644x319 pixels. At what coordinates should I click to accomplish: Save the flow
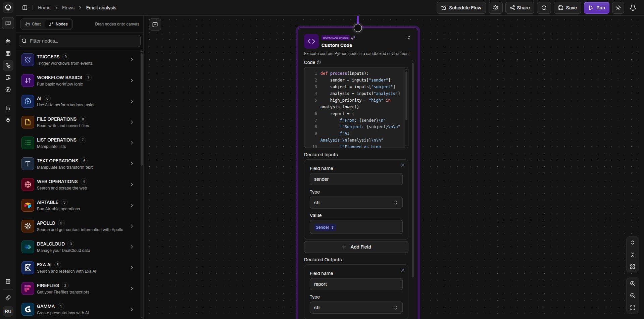[x=567, y=8]
